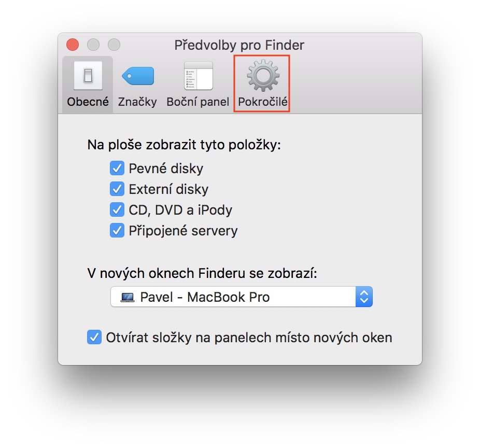This screenshot has width=480, height=448.
Task: Select the Obecné tab label
Action: click(88, 102)
